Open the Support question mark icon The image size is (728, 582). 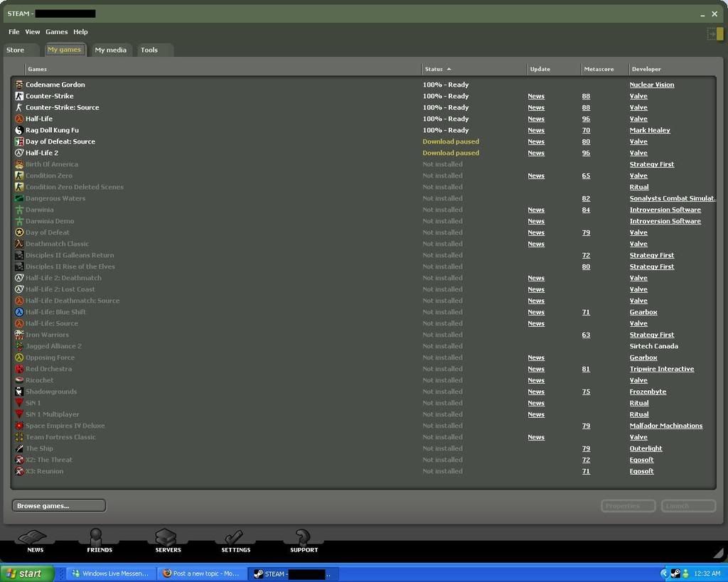(304, 539)
